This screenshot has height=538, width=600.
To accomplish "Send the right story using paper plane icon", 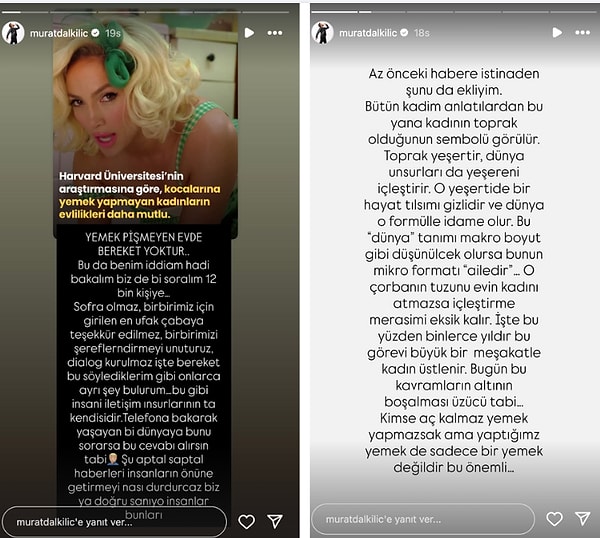I will [583, 519].
